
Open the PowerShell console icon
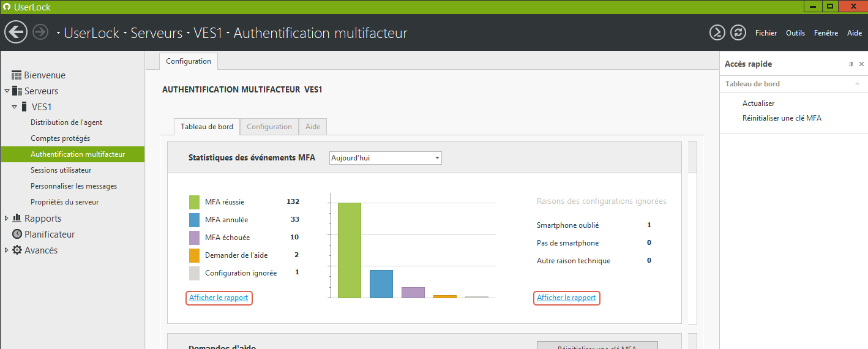(x=717, y=32)
